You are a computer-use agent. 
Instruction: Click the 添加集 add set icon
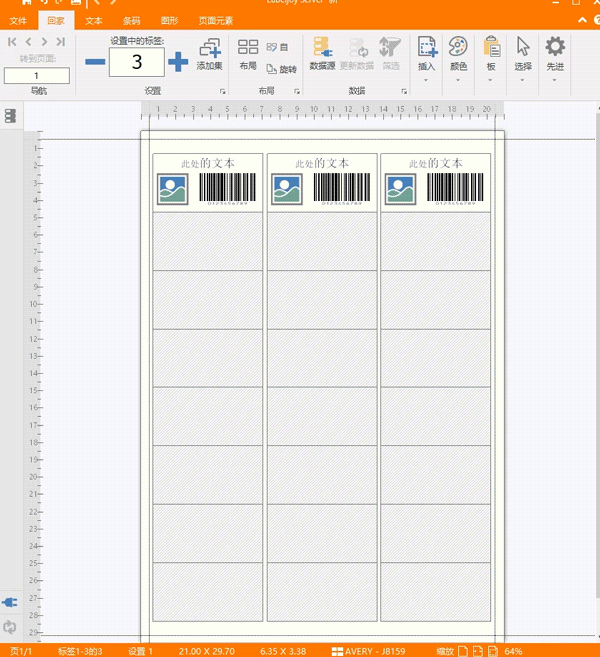tap(209, 54)
